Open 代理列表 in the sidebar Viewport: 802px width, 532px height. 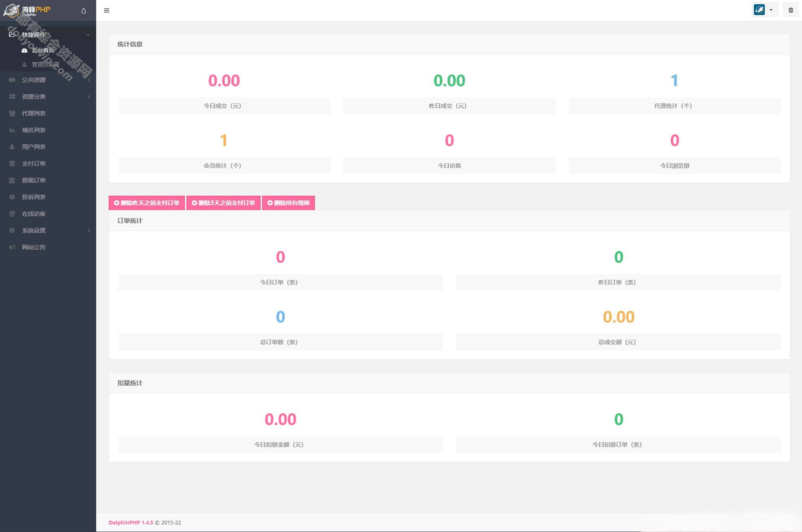(34, 113)
